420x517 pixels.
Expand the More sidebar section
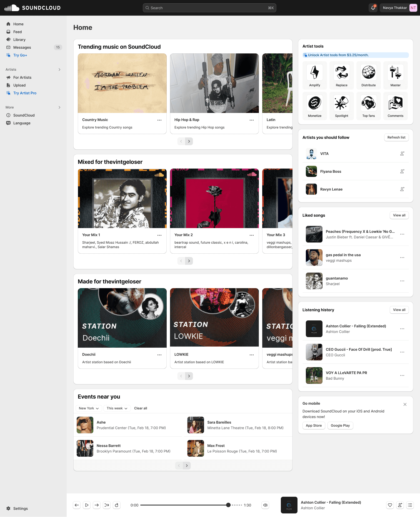point(59,107)
